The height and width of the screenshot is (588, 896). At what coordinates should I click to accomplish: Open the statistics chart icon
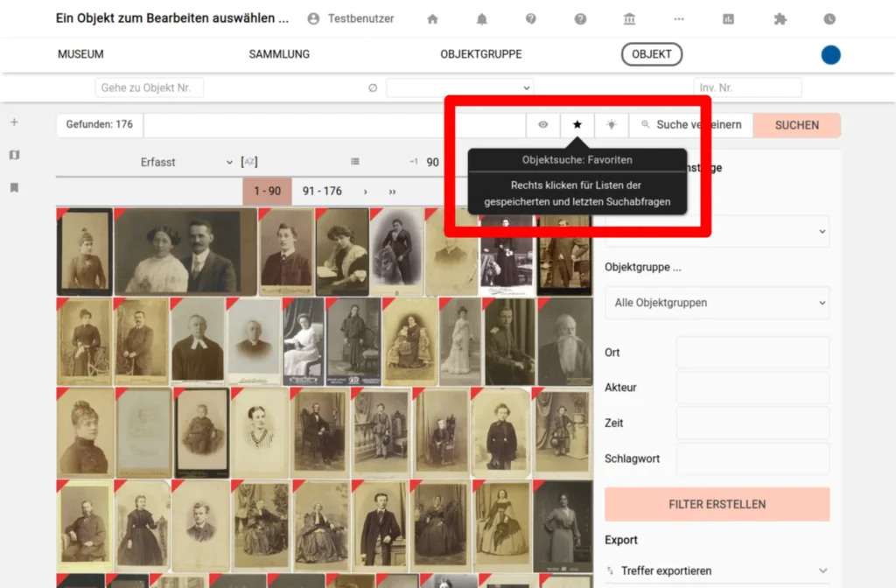tap(728, 19)
